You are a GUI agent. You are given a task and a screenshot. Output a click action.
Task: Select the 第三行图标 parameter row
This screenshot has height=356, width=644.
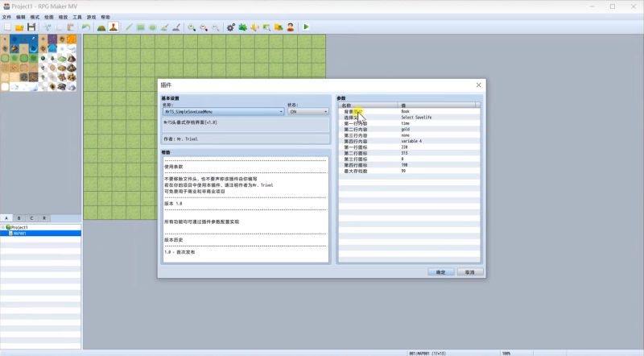[x=409, y=159]
